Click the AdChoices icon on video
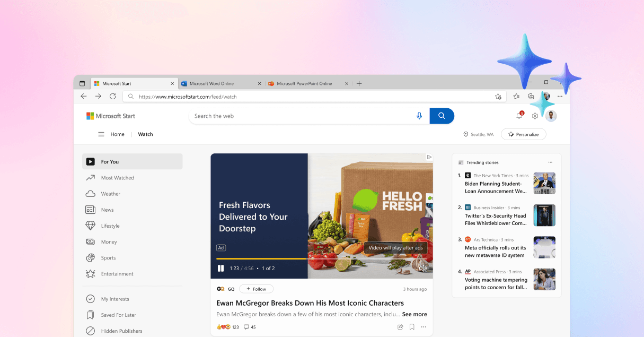Screen dimensions: 644x337 [x=429, y=157]
